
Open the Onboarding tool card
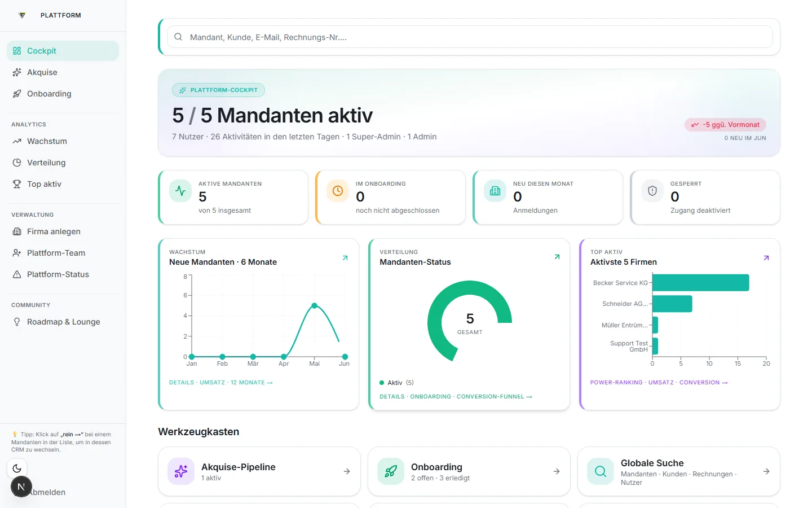coord(469,471)
